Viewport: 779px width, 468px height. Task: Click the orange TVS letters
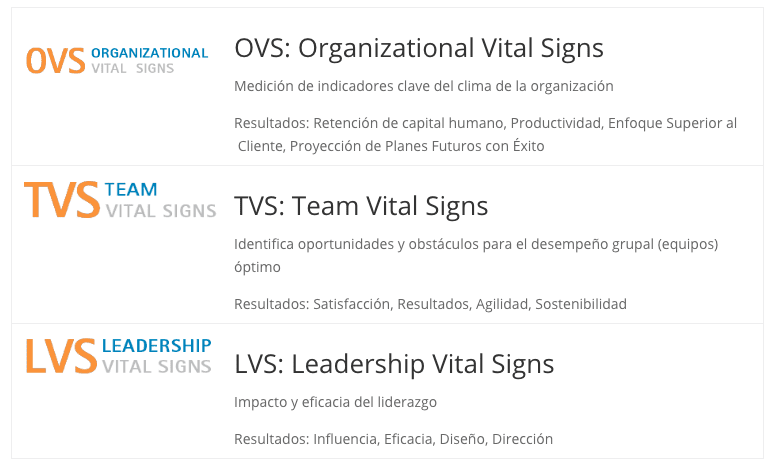click(x=62, y=200)
